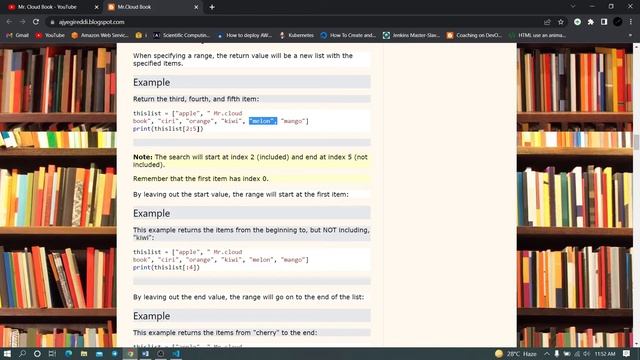This screenshot has width=640, height=360.
Task: Click the print(thislist[:4]) code line
Action: click(x=166, y=267)
